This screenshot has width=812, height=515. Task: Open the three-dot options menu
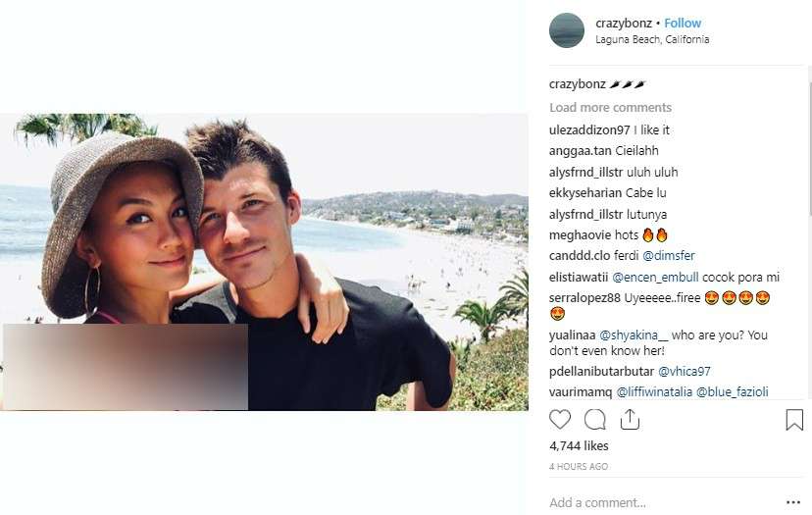pos(793,502)
